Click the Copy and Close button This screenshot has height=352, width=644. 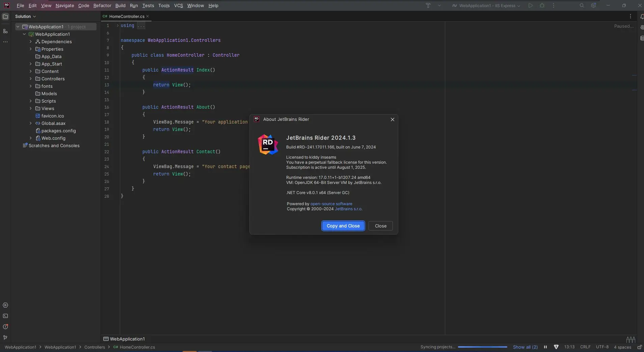tap(343, 226)
